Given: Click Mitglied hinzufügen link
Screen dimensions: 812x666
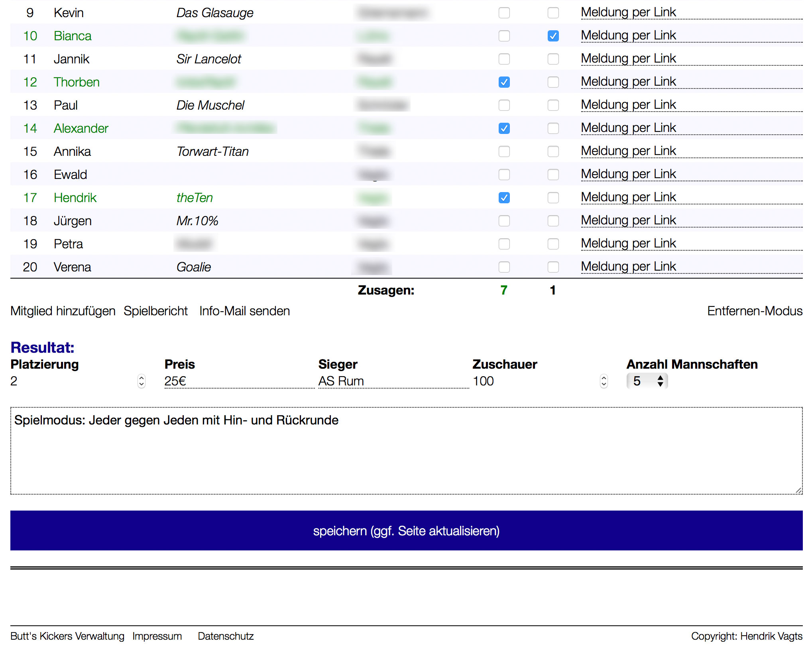Looking at the screenshot, I should pos(63,311).
